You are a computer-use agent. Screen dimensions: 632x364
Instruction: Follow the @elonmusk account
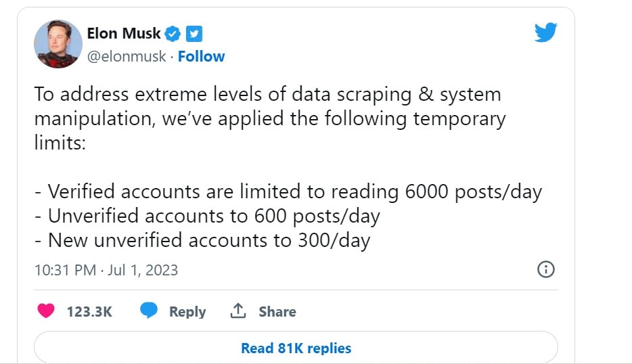point(201,56)
